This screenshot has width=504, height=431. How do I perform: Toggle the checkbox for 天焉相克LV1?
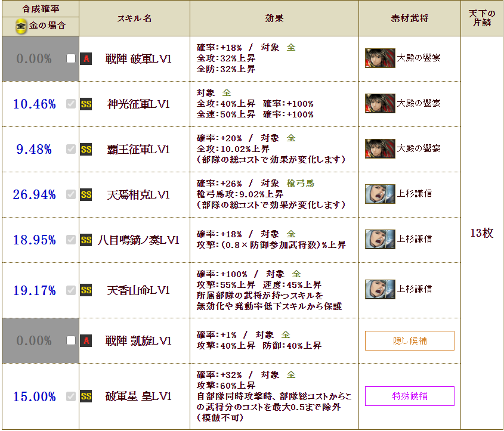(71, 194)
